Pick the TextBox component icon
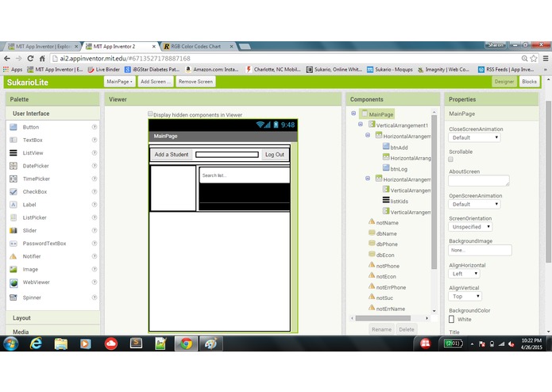Screen dimensions: 552x392 click(x=14, y=140)
